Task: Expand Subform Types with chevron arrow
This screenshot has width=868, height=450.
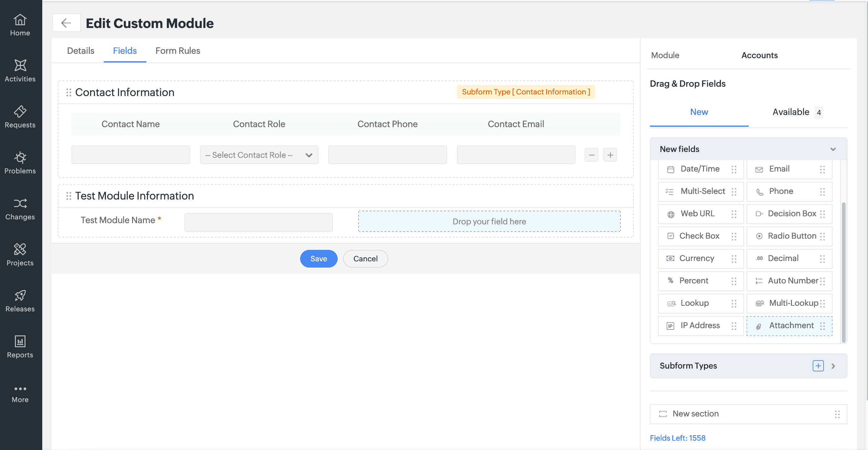Action: pos(833,366)
